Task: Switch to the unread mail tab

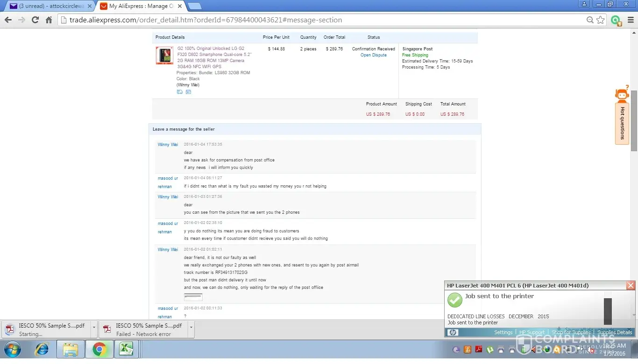Action: (x=49, y=6)
